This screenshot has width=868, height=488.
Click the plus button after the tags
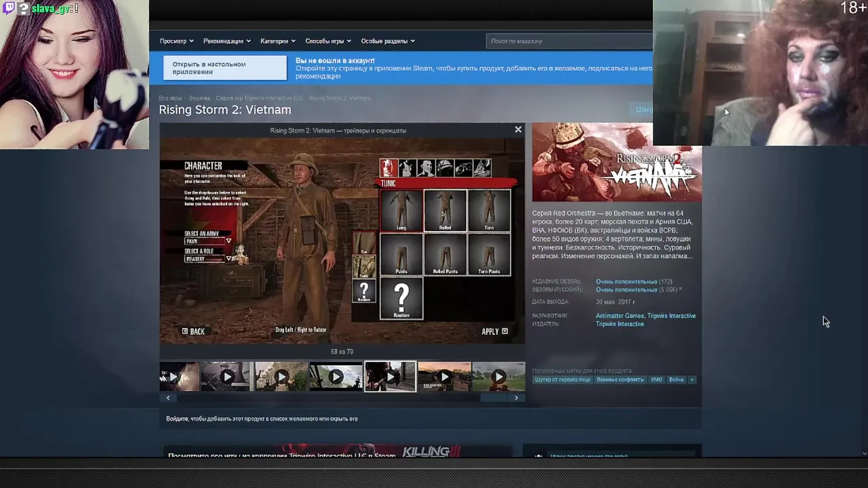(692, 380)
